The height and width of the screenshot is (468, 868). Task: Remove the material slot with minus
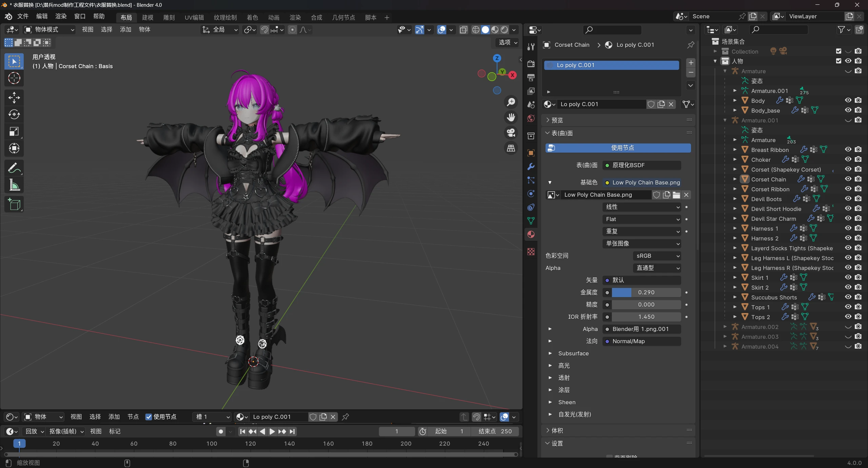coord(691,73)
